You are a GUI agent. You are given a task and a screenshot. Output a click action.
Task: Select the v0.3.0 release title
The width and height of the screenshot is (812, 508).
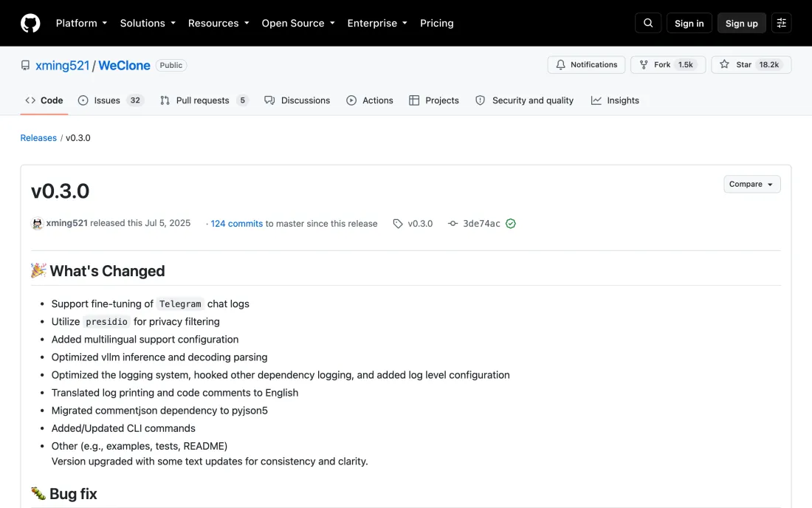(60, 191)
